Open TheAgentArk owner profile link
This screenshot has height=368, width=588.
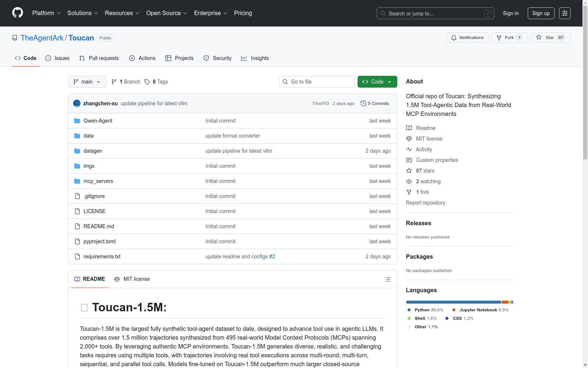pyautogui.click(x=42, y=38)
